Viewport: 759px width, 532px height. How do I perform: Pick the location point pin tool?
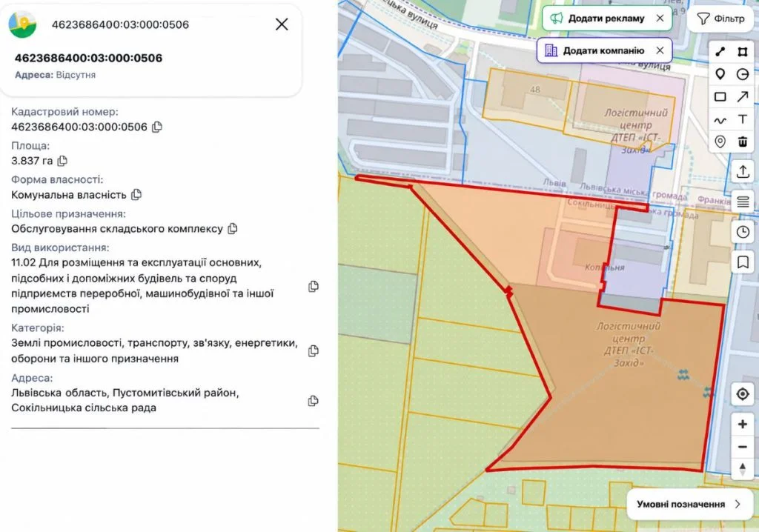[x=720, y=142]
